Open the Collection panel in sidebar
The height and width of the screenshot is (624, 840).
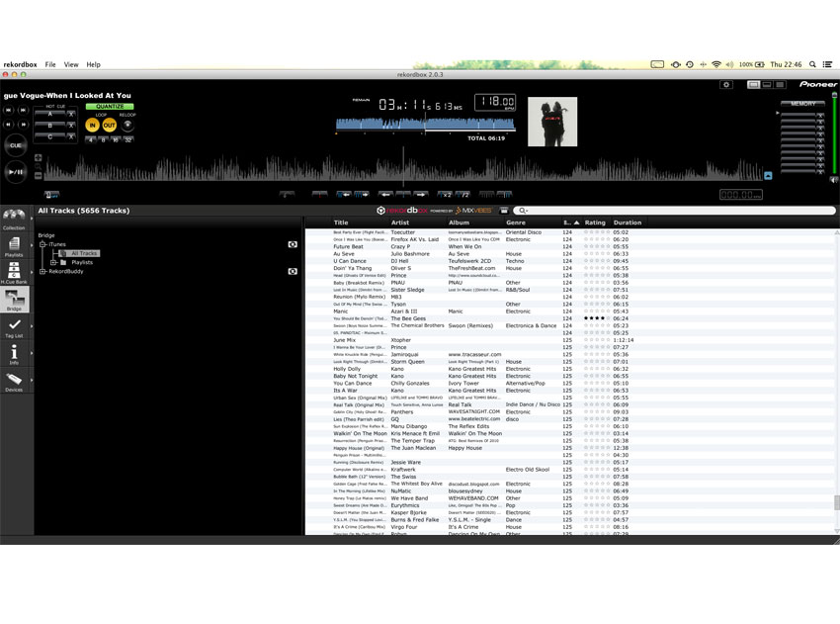(14, 219)
